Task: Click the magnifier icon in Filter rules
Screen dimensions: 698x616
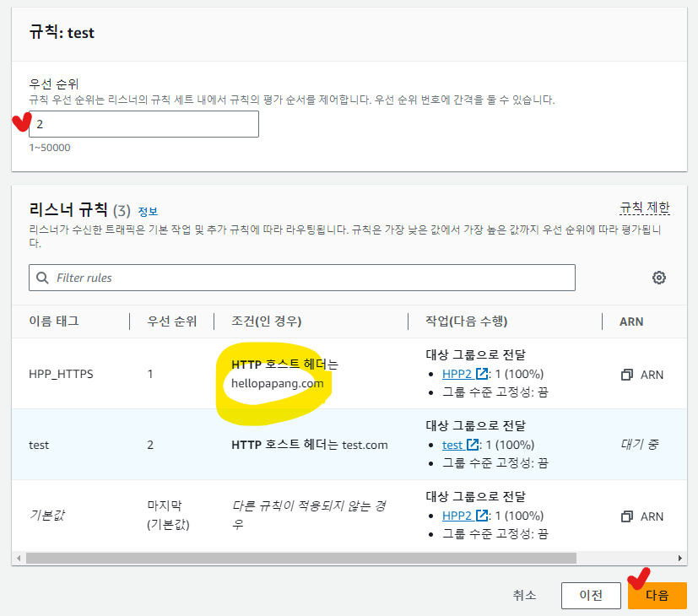Action: [42, 278]
